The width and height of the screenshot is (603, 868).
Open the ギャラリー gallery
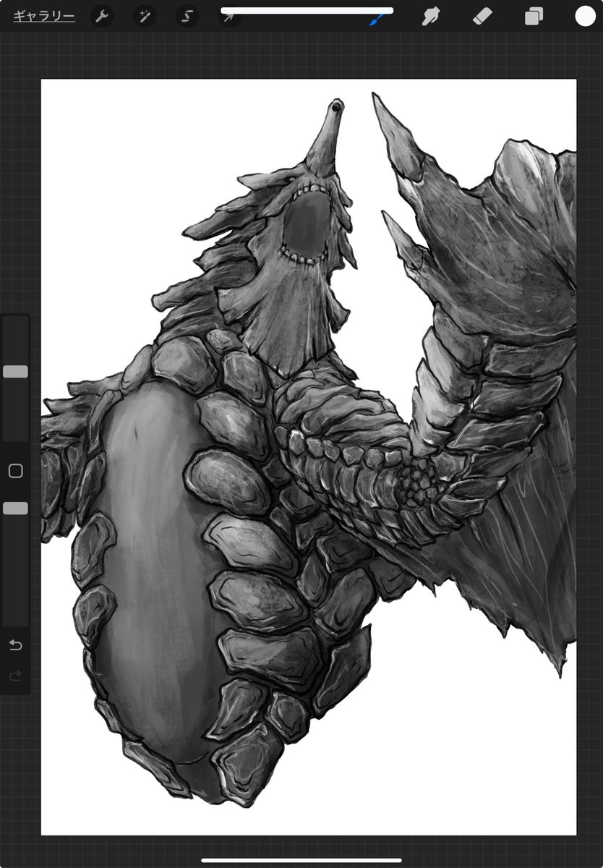(44, 16)
